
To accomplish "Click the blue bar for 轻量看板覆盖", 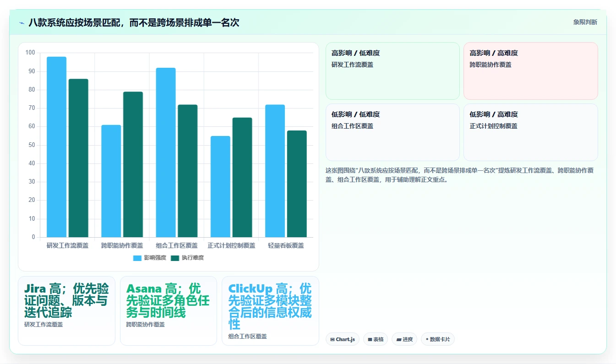I will (x=275, y=171).
